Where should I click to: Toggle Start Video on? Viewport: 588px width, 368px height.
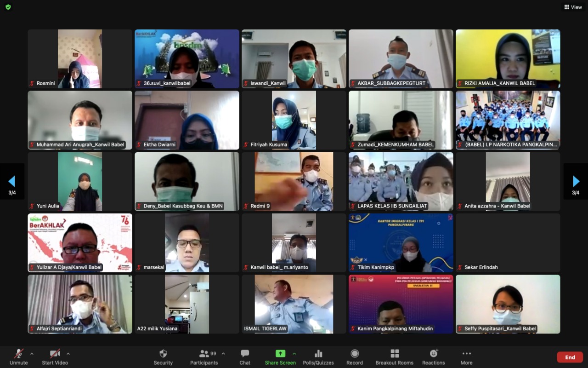(55, 354)
